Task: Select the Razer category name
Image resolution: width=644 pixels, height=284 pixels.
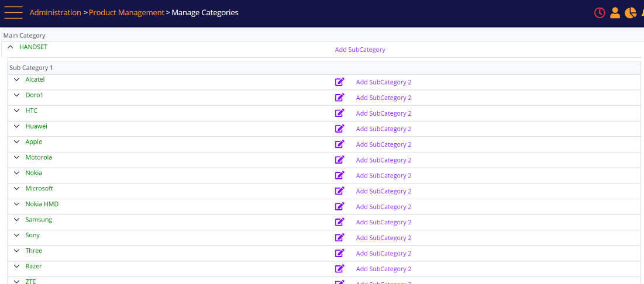Action: click(x=33, y=267)
